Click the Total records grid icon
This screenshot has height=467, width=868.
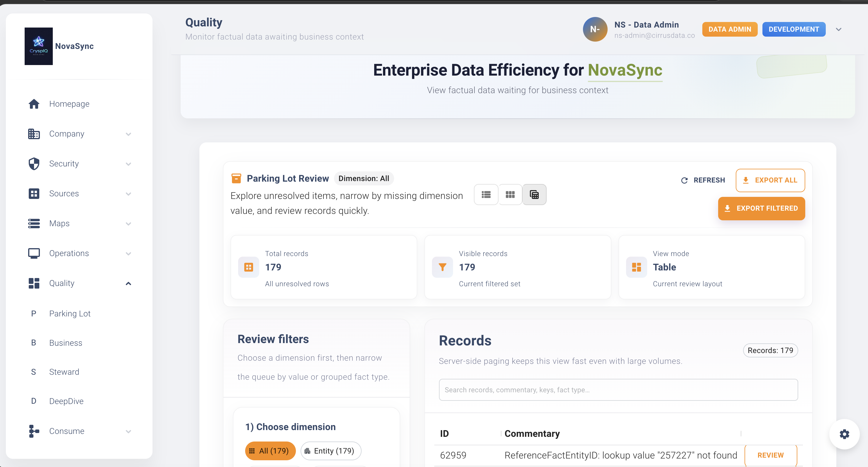[249, 267]
